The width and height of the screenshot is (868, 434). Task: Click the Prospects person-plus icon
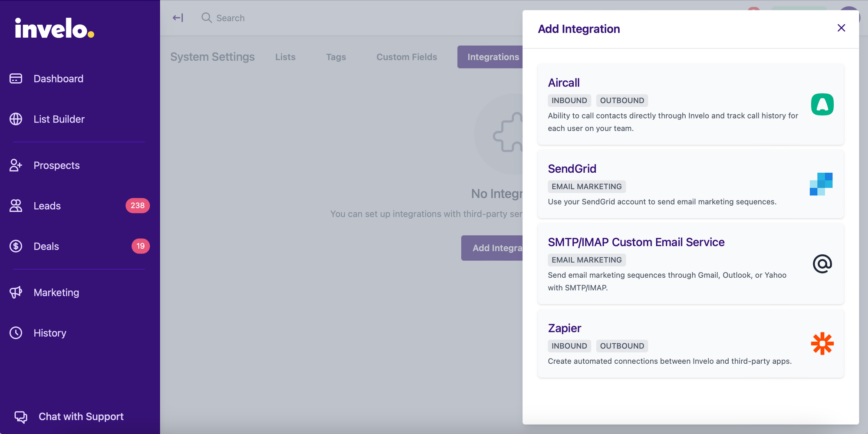click(16, 165)
